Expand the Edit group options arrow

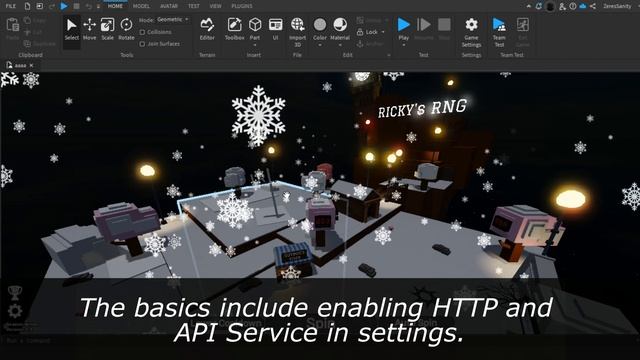(389, 55)
